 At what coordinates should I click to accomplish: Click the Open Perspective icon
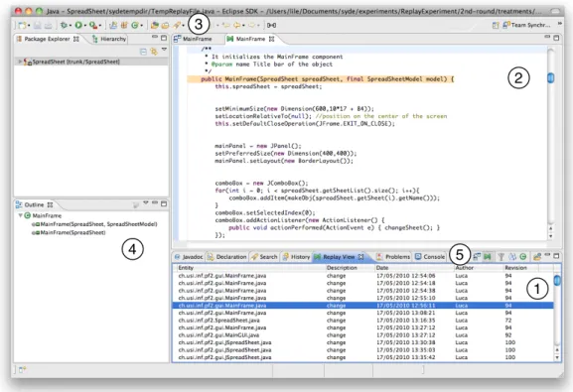(496, 25)
